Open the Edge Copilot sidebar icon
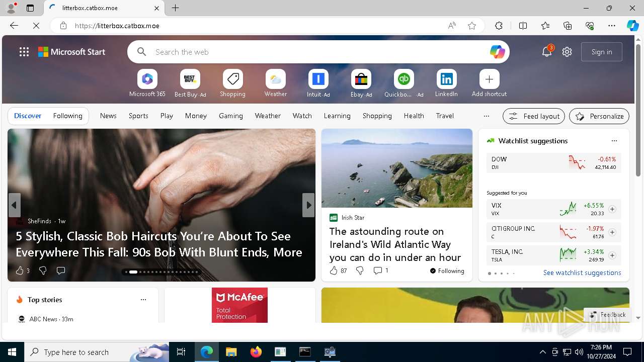 pyautogui.click(x=632, y=26)
